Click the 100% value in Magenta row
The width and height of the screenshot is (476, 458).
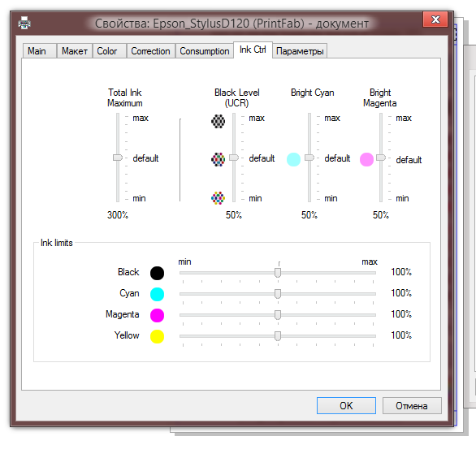pos(401,314)
